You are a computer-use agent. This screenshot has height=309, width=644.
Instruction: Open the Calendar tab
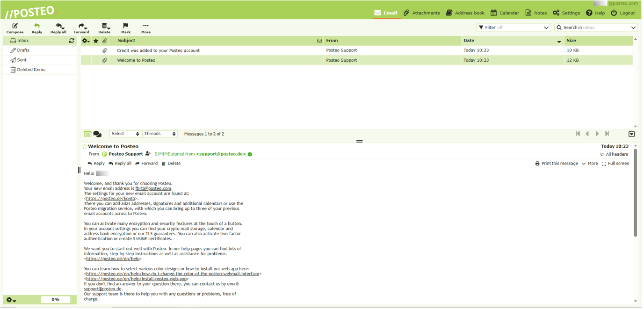(x=505, y=13)
